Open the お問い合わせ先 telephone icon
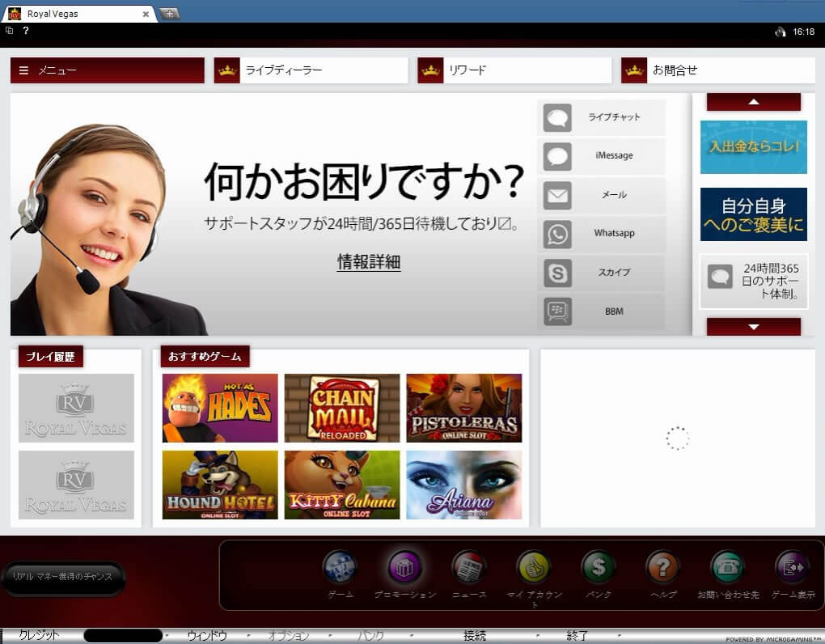This screenshot has width=825, height=644. [x=728, y=568]
